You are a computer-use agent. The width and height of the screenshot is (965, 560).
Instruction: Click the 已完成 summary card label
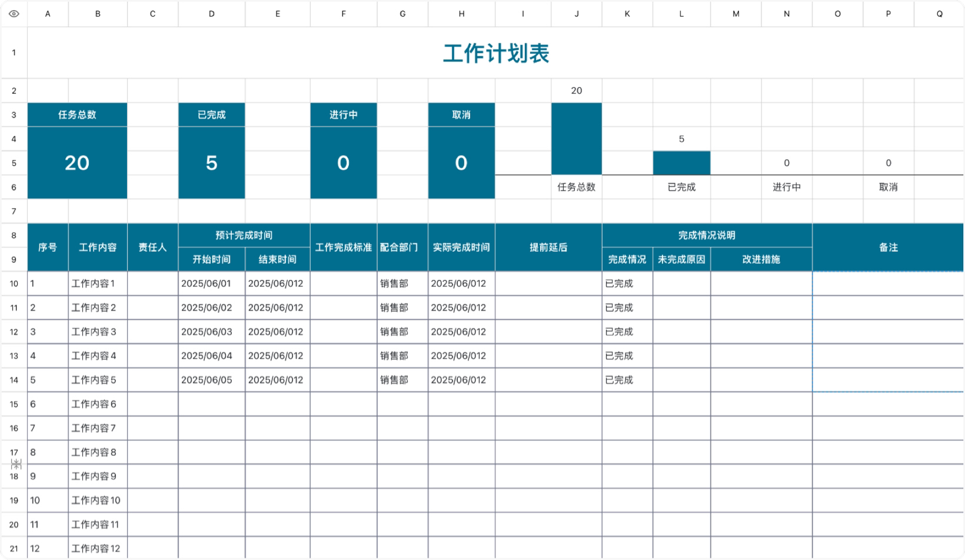pos(212,115)
